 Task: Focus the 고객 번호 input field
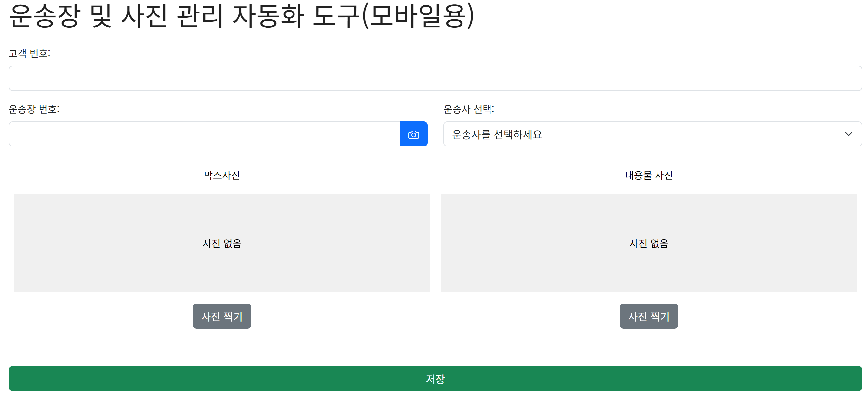pos(435,78)
